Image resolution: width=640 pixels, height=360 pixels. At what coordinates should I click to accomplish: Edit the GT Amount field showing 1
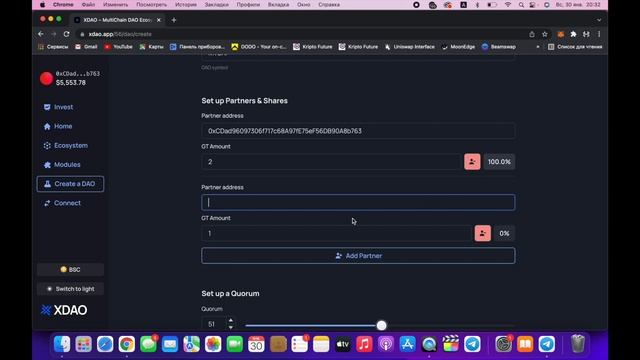[x=336, y=233]
